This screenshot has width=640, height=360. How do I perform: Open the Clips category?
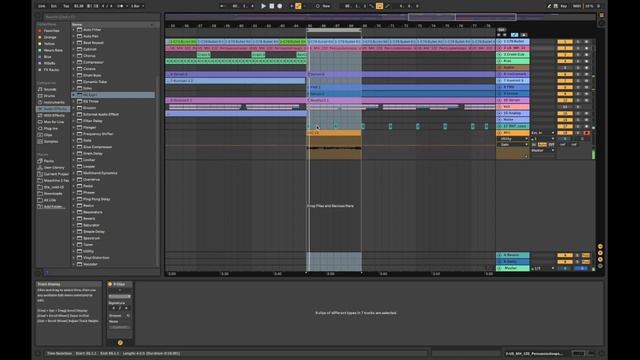tap(48, 135)
